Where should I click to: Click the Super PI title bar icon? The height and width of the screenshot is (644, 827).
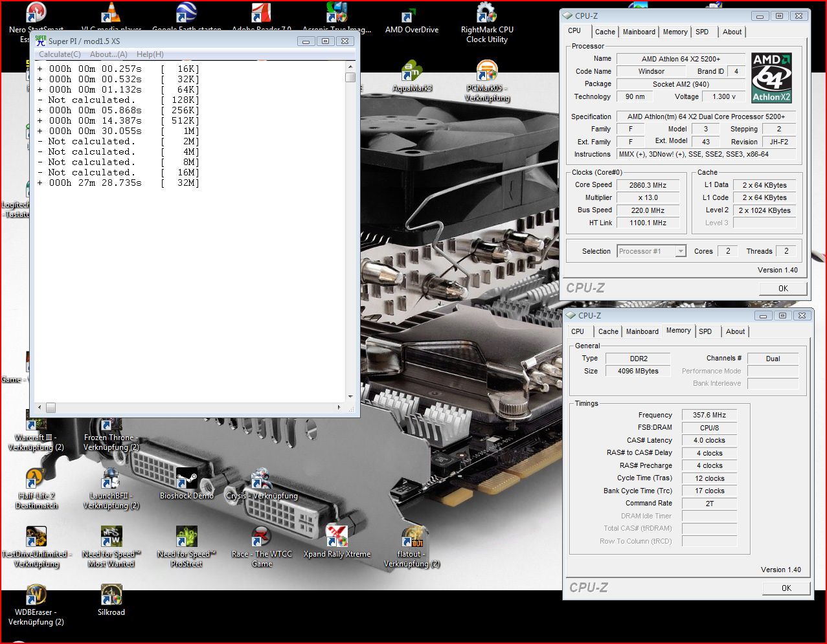[41, 41]
